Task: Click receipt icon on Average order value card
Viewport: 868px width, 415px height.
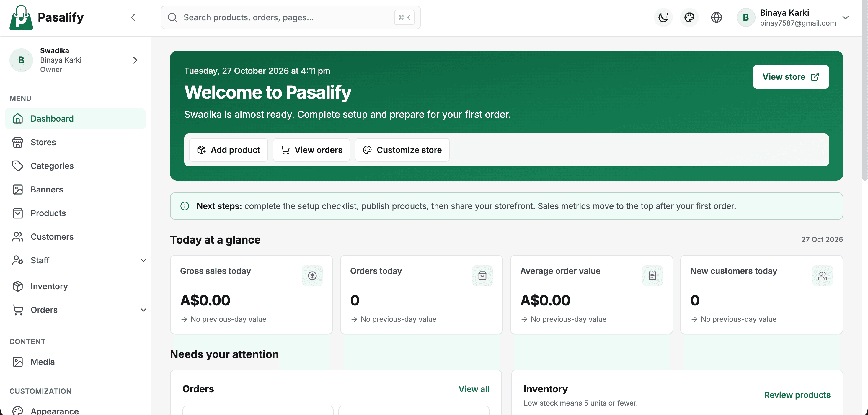Action: click(652, 276)
